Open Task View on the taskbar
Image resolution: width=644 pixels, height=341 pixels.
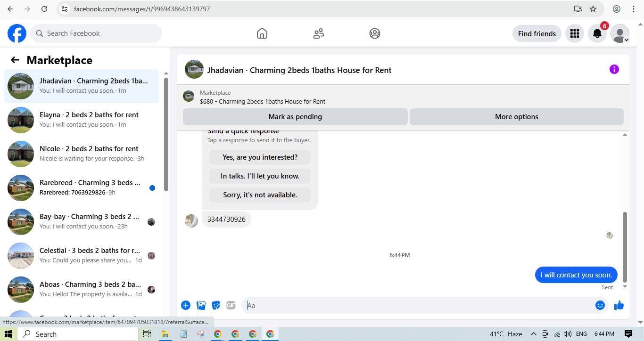click(147, 334)
